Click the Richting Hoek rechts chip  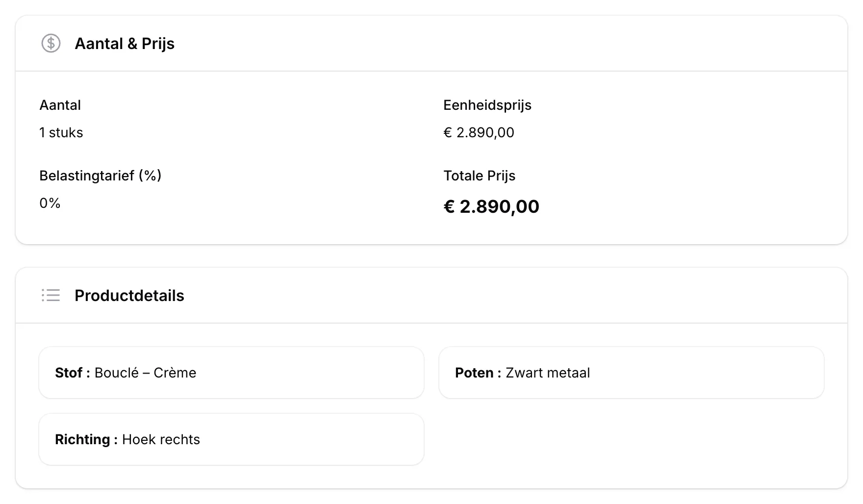click(231, 439)
